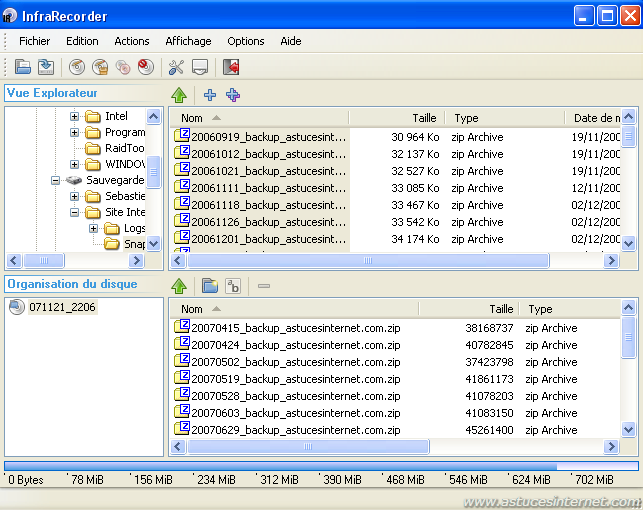This screenshot has height=510, width=643.
Task: Burn compilation with the disc toolbar icon
Action: click(x=77, y=67)
